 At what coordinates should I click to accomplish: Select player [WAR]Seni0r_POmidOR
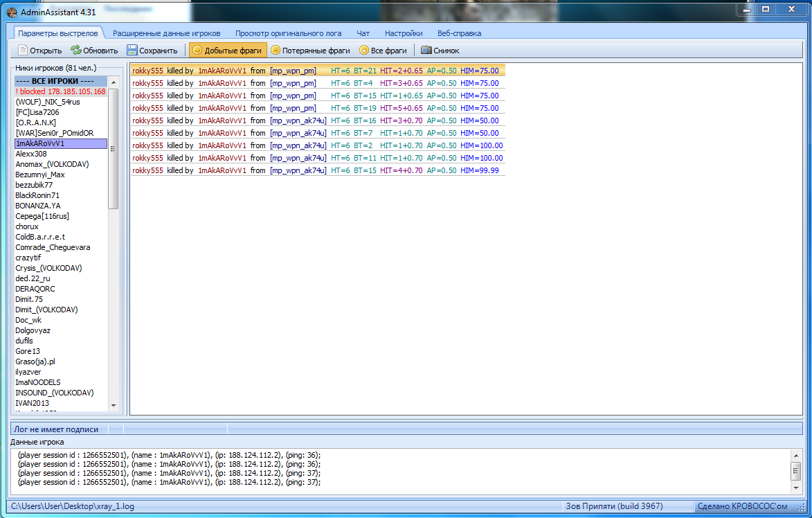point(61,132)
